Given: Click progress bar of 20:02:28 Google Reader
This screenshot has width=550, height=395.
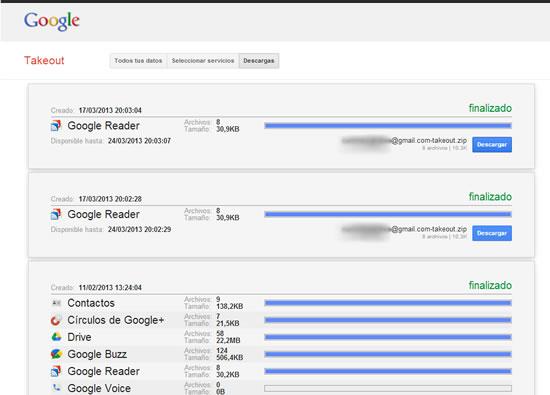Looking at the screenshot, I should tap(388, 214).
